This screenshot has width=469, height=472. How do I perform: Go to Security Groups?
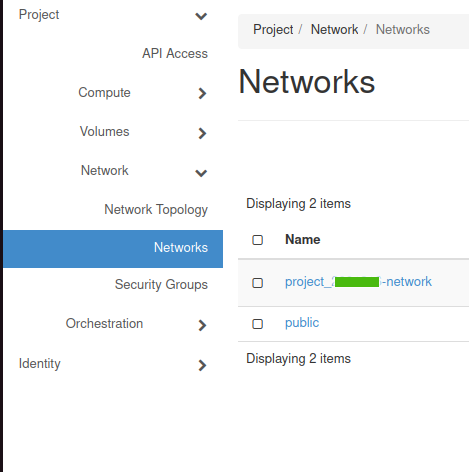pyautogui.click(x=161, y=284)
